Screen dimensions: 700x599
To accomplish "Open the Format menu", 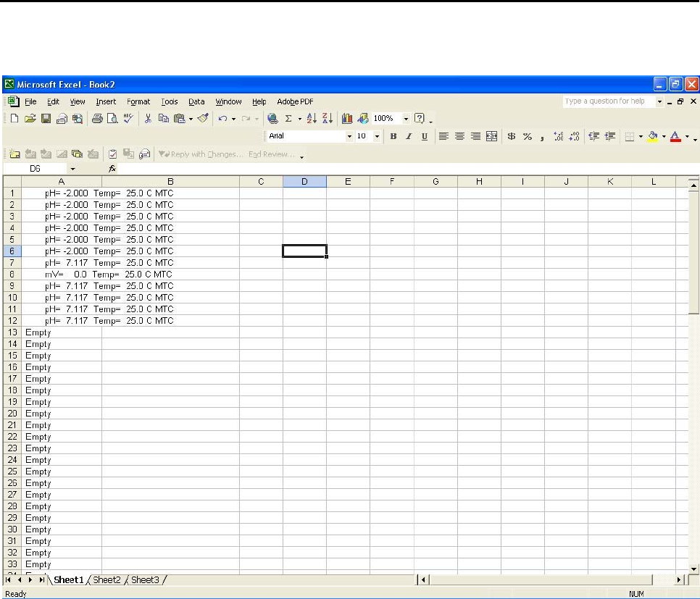I will pyautogui.click(x=138, y=102).
